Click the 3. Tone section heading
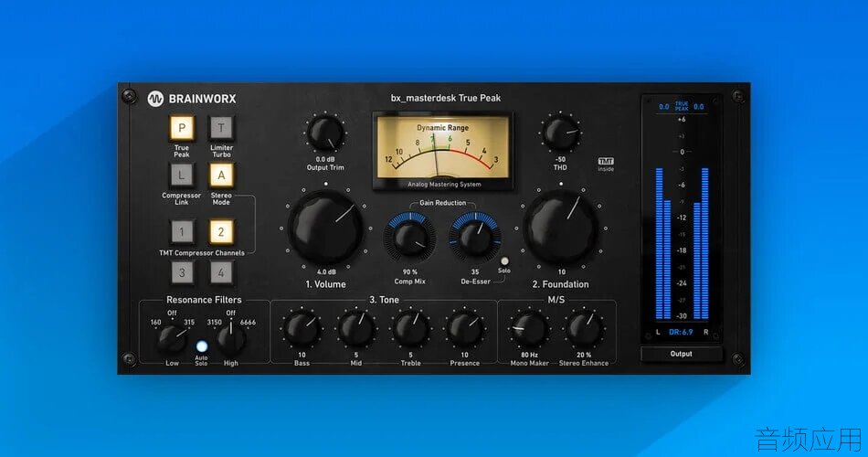 (384, 300)
